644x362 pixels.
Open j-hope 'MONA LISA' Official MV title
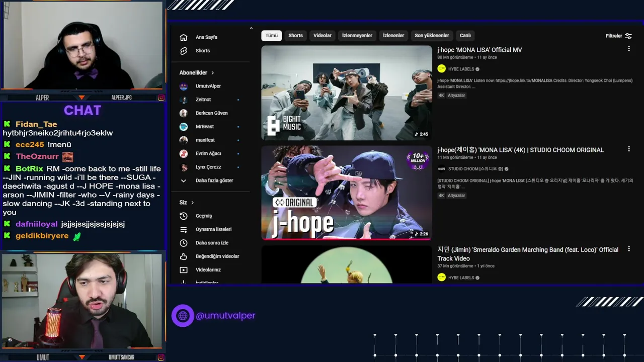pos(479,50)
